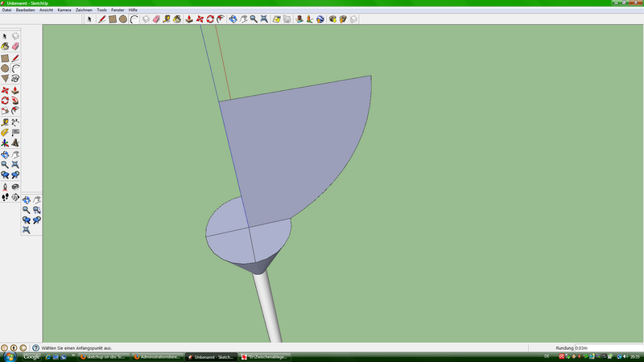Open the Datei menu
Viewport: 644px width, 362px height.
7,9
